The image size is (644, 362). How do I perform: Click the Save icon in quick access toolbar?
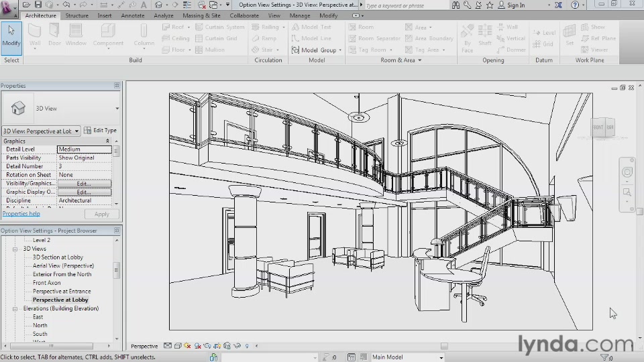[x=38, y=5]
